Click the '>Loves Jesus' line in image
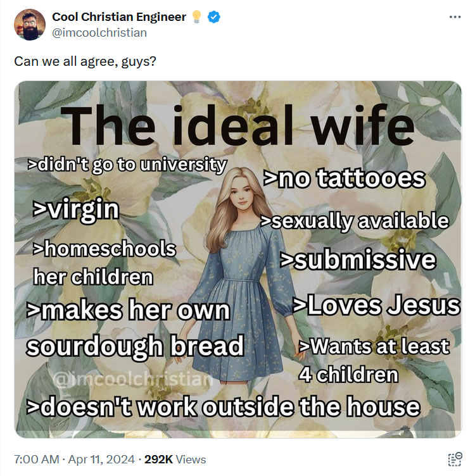 coord(376,305)
